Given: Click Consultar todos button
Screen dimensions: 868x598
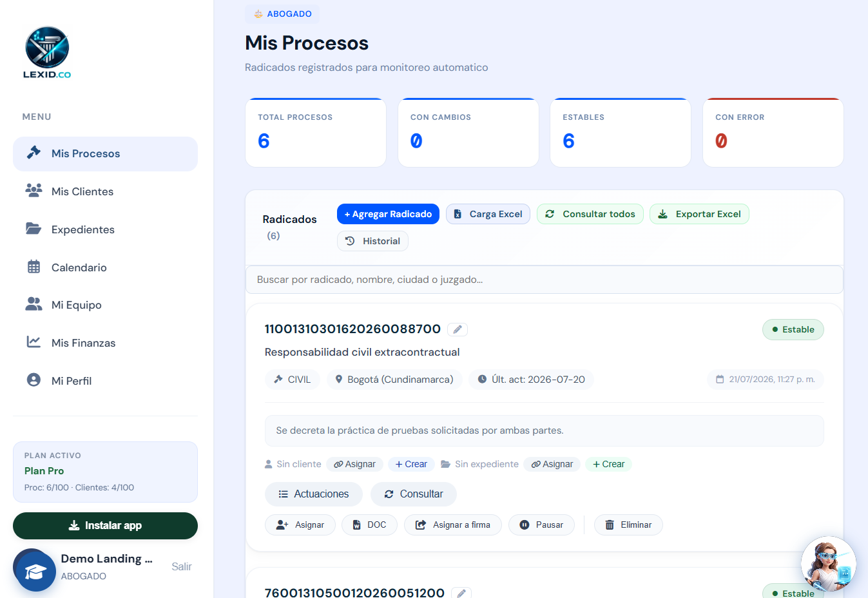Looking at the screenshot, I should point(590,214).
